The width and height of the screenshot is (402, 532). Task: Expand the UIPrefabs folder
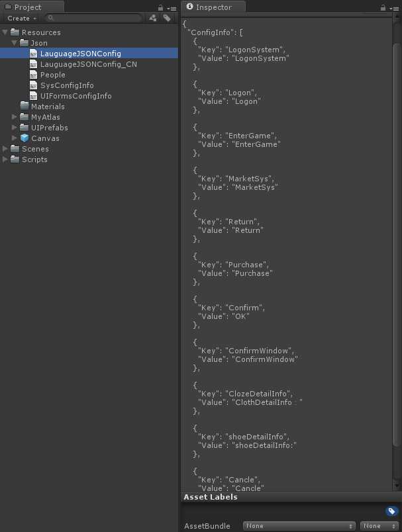(15, 127)
